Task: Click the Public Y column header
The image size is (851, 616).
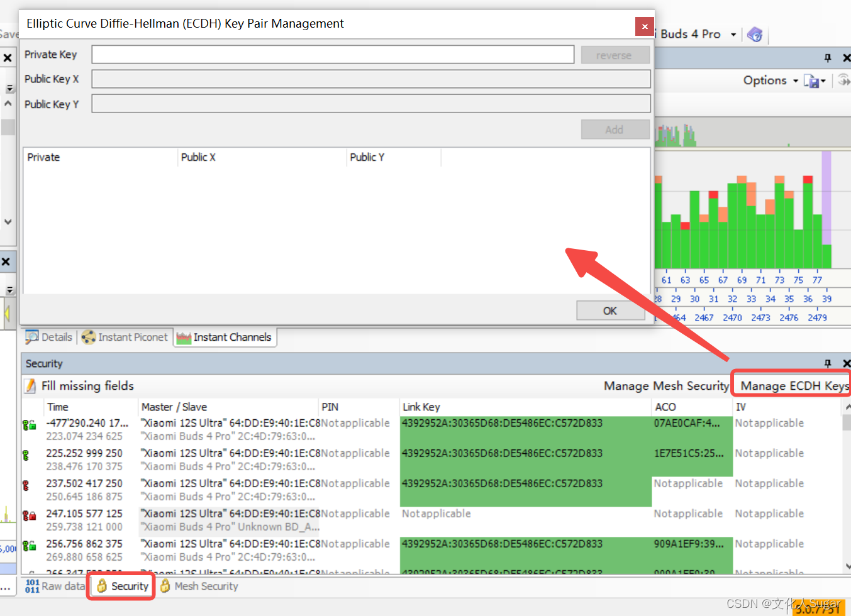Action: (x=394, y=157)
